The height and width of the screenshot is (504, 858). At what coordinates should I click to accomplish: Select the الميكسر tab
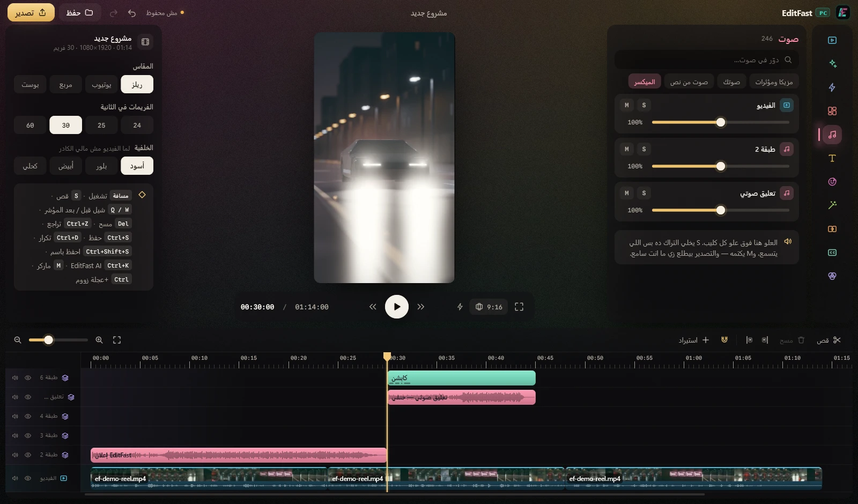[644, 81]
